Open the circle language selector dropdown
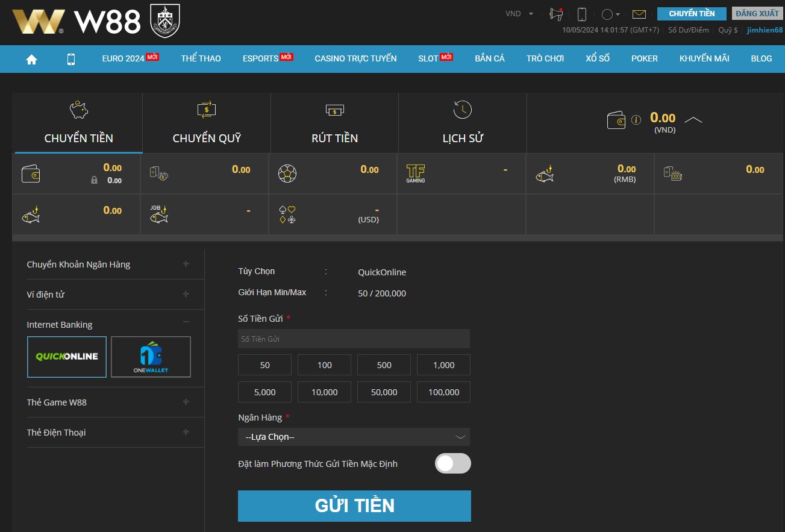This screenshot has width=785, height=532. coord(611,14)
